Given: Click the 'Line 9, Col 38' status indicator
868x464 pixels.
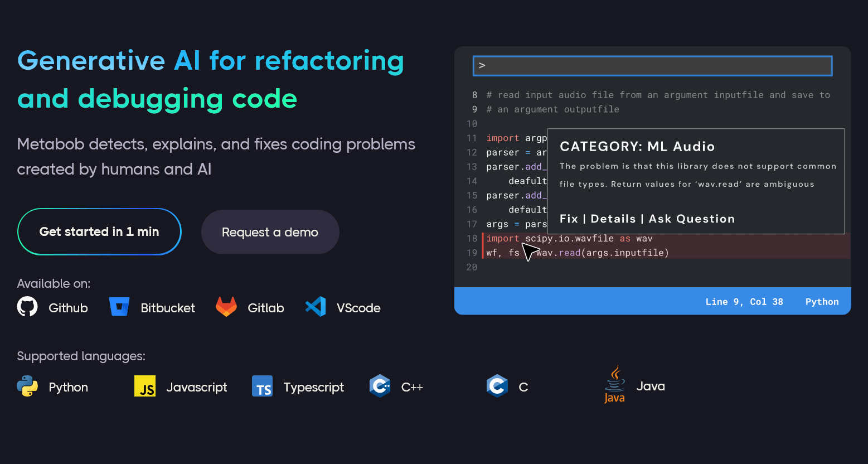Looking at the screenshot, I should [744, 301].
